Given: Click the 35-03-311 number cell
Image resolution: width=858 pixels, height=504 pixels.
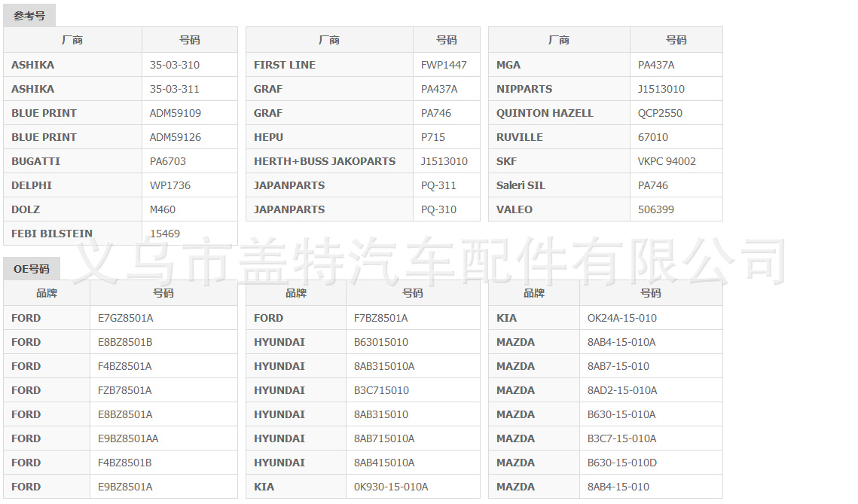Looking at the screenshot, I should (x=189, y=89).
